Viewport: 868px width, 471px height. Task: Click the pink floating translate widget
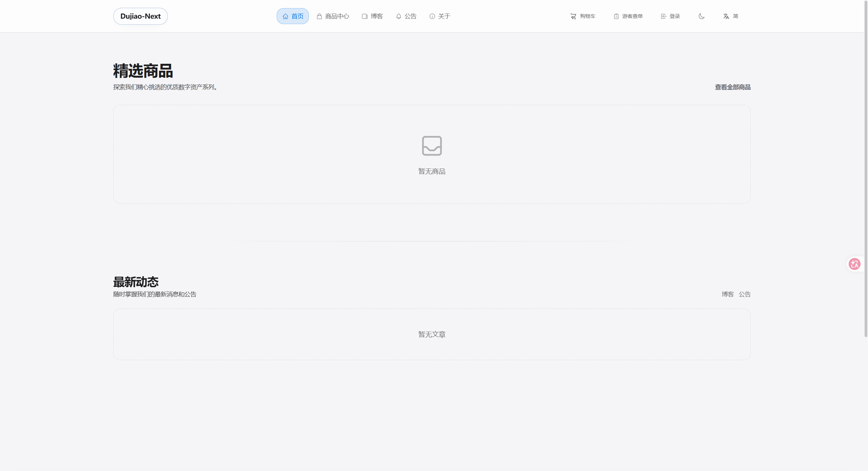click(854, 264)
